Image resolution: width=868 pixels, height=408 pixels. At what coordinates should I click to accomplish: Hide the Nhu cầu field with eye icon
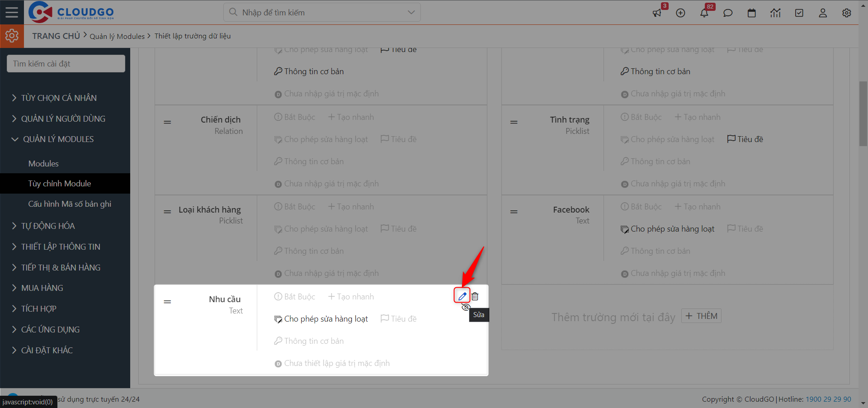[x=466, y=308]
